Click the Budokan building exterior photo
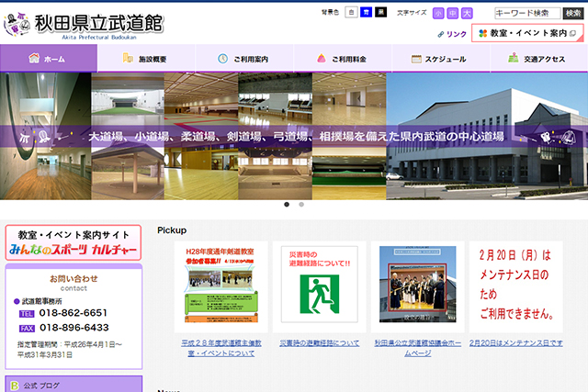 (x=487, y=136)
